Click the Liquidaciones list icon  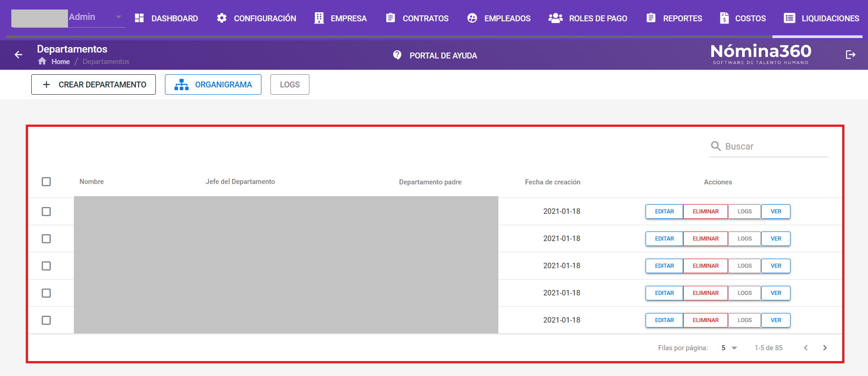790,18
